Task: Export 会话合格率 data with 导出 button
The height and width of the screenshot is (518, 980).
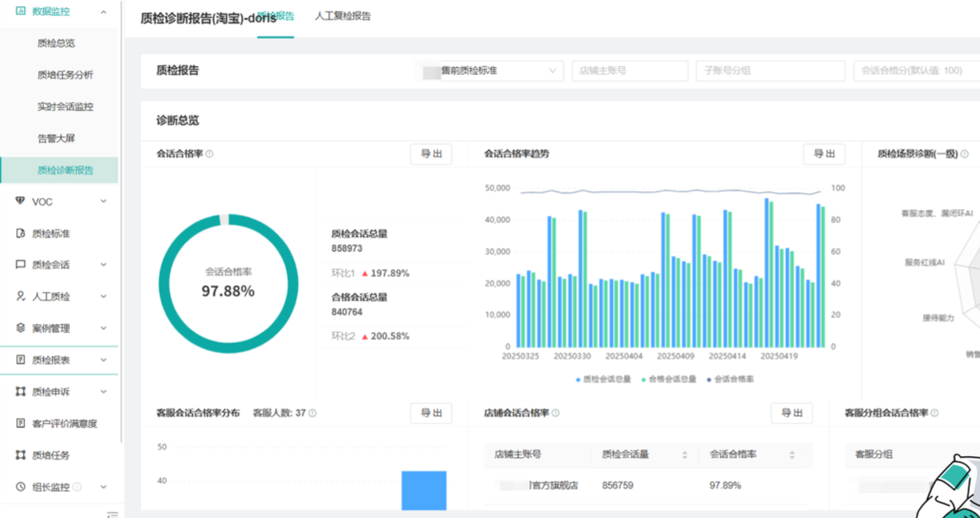Action: (431, 154)
